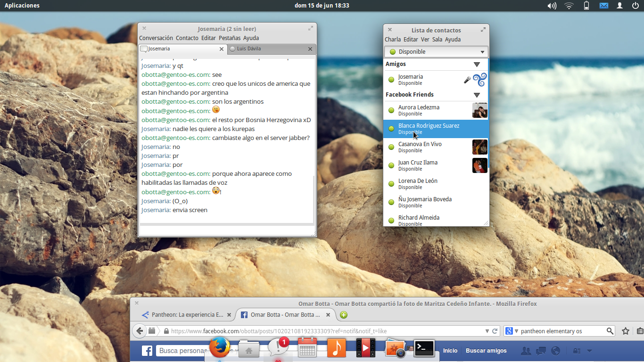
Task: Open the user account indicator
Action: [620, 6]
